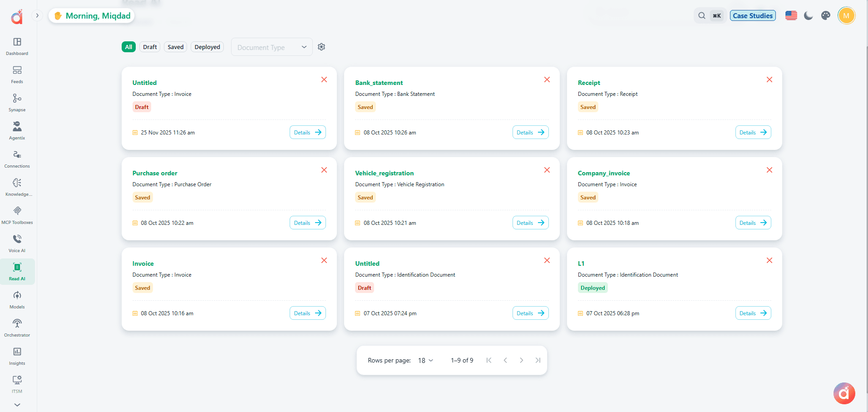Delete the Untitled Invoice draft card
The width and height of the screenshot is (868, 412).
click(x=324, y=79)
